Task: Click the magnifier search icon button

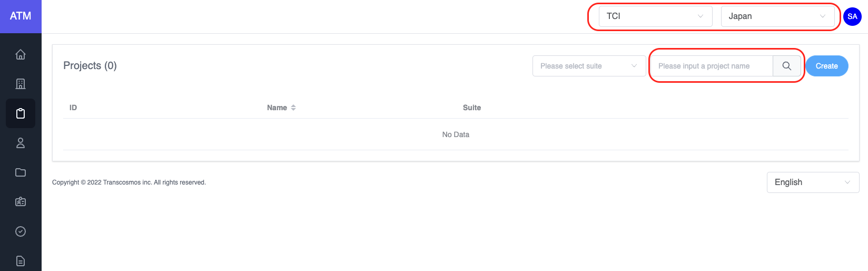Action: click(786, 66)
